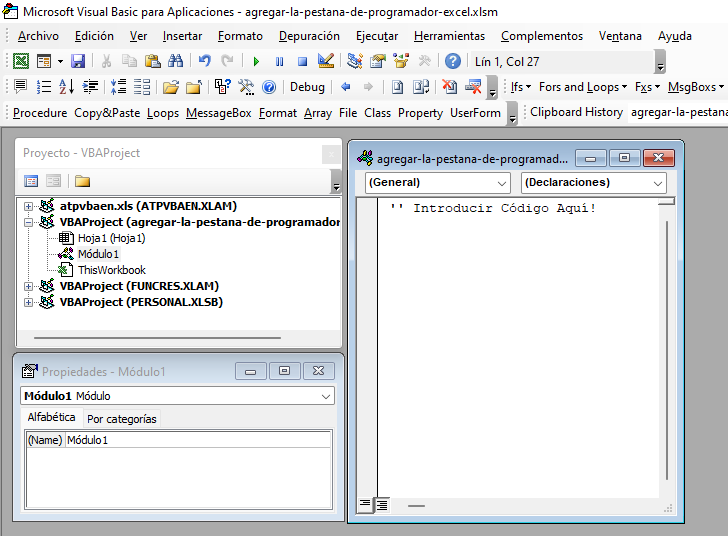Click the UserForm toolbar button
This screenshot has height=536, width=728.
(475, 113)
